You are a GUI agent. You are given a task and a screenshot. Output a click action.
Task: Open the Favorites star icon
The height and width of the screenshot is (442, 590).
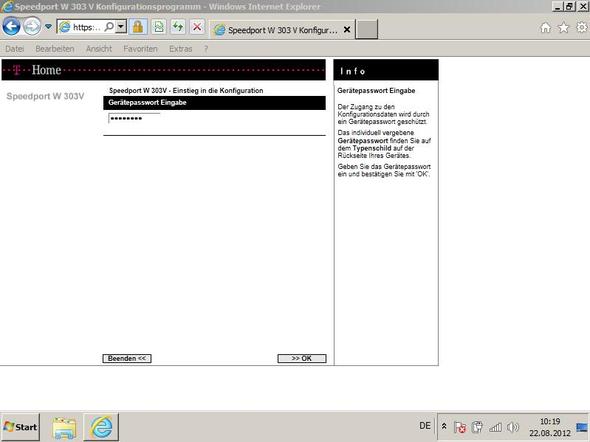(x=563, y=27)
